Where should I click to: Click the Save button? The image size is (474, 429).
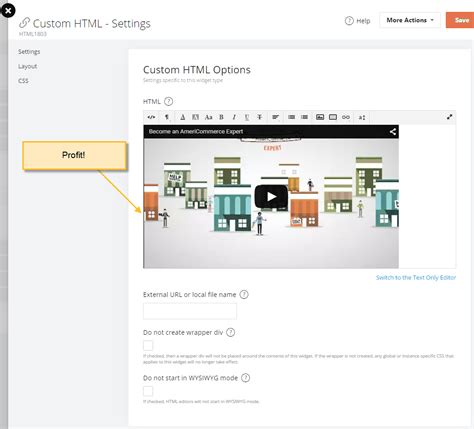coord(461,20)
